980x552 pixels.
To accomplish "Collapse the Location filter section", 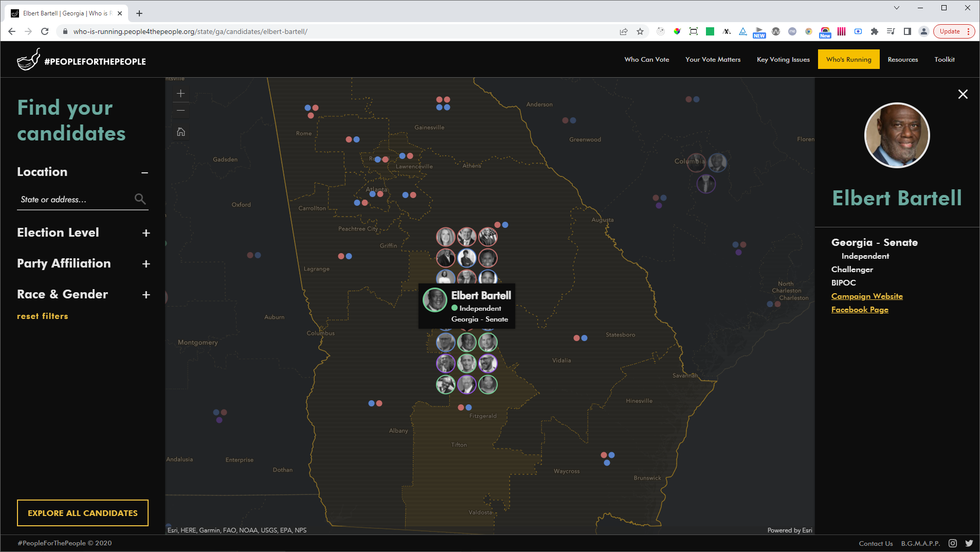I will [145, 173].
